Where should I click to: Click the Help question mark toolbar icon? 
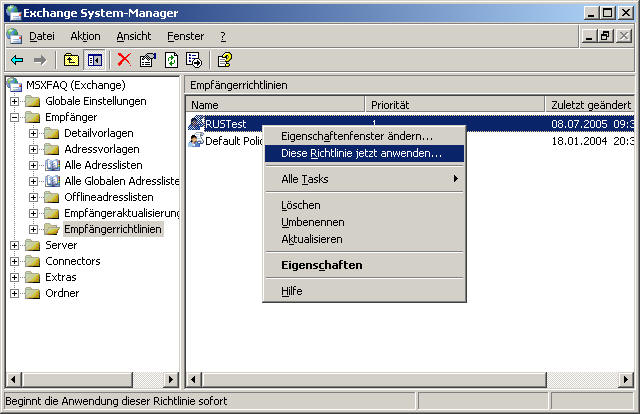point(224,60)
